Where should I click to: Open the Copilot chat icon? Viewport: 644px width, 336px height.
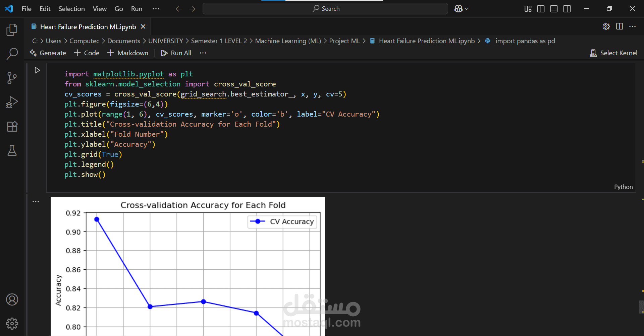click(459, 9)
